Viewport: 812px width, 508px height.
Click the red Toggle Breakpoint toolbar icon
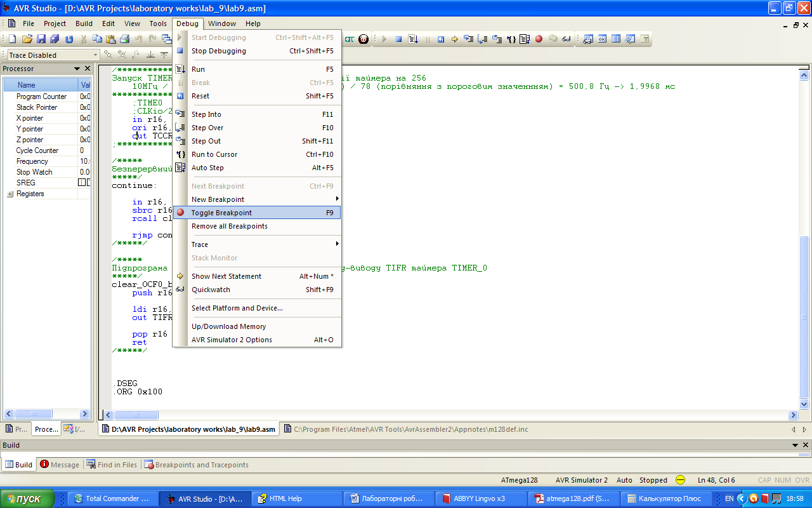click(539, 39)
